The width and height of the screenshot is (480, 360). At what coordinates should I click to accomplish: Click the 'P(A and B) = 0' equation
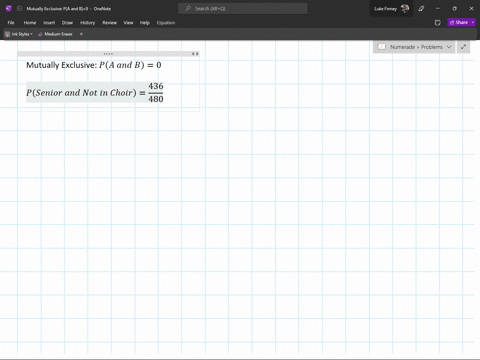tap(130, 65)
